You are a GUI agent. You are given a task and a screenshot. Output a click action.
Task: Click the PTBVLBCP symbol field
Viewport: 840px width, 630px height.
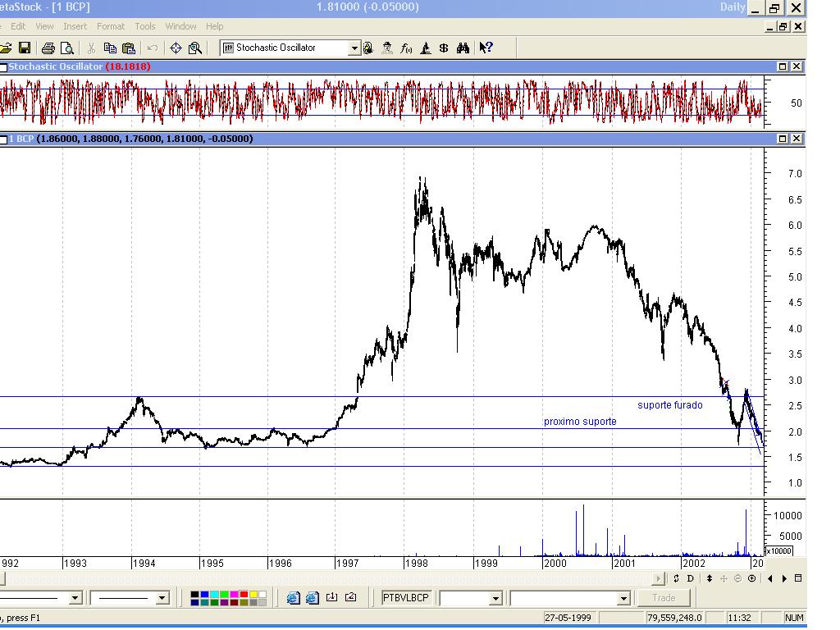point(405,598)
